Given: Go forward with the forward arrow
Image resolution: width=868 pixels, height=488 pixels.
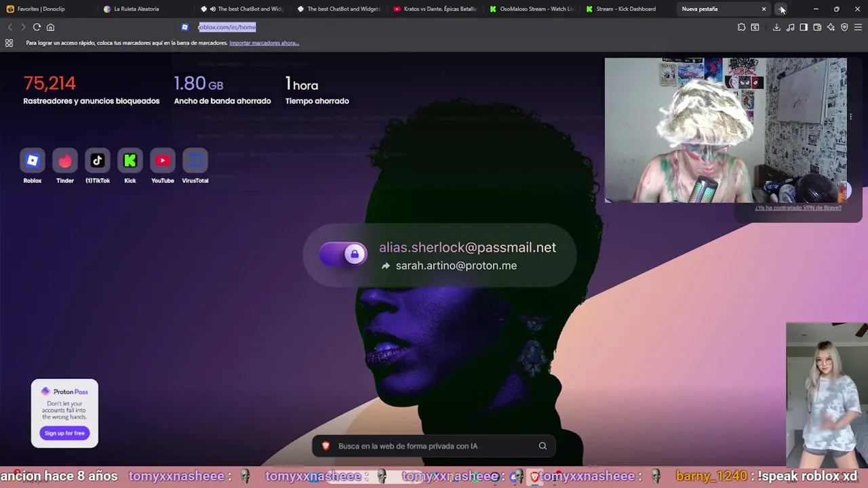Looking at the screenshot, I should 23,27.
